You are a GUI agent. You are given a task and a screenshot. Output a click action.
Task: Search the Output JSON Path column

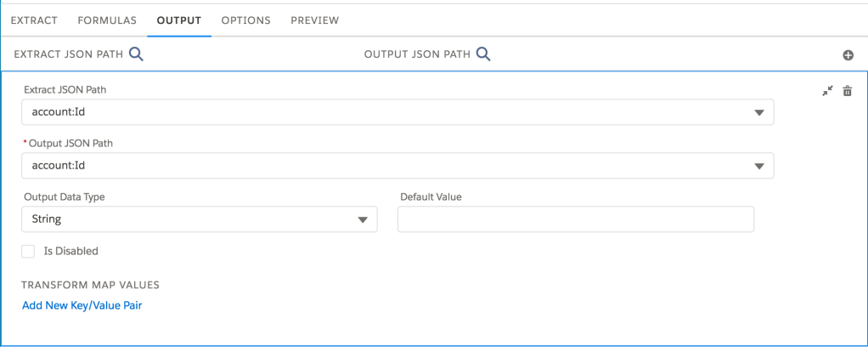click(x=482, y=54)
